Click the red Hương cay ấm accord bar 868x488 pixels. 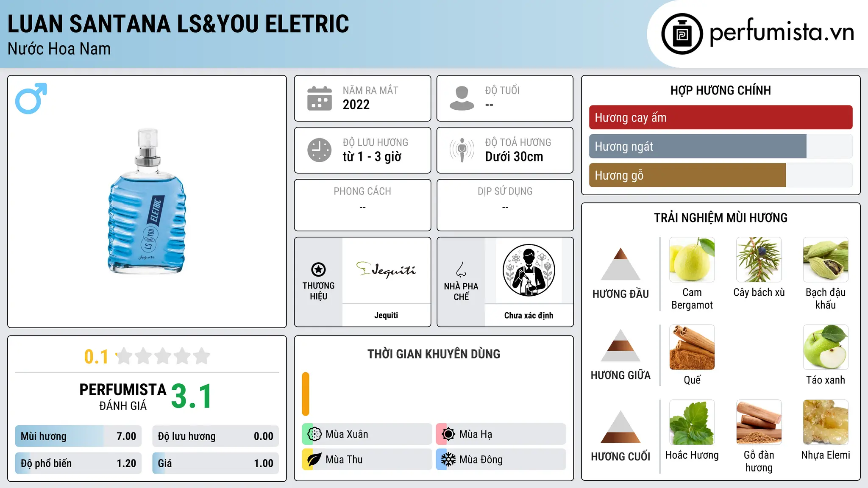[x=721, y=117]
